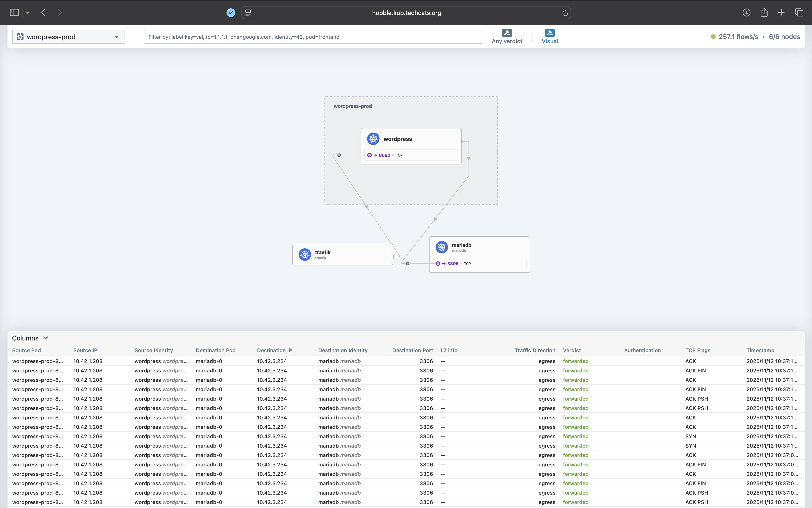This screenshot has height=508, width=812.
Task: Open the wordpress-prod namespace dropdown
Action: (69, 37)
